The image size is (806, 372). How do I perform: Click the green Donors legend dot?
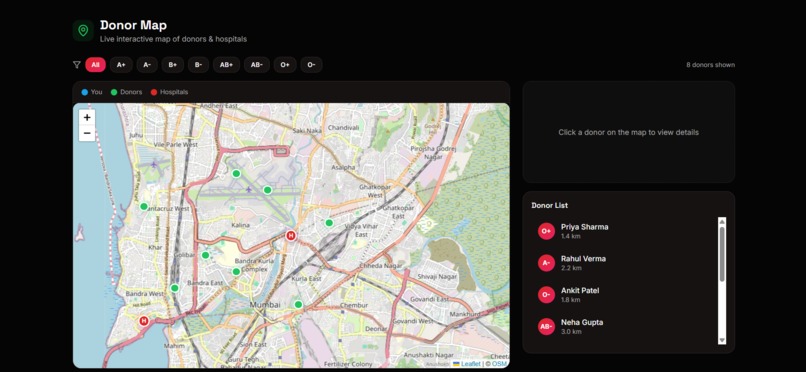tap(114, 92)
